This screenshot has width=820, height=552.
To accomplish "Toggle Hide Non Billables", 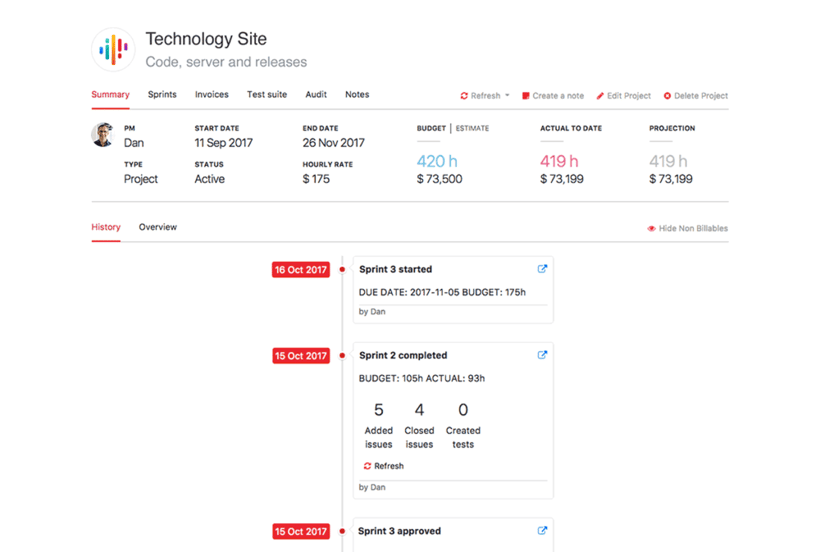I will click(686, 228).
